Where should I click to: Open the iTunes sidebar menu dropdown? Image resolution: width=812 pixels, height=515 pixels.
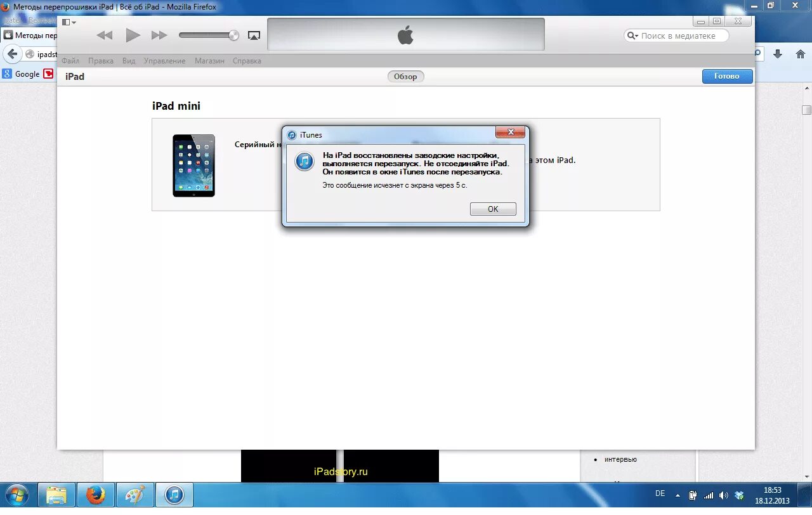[69, 22]
